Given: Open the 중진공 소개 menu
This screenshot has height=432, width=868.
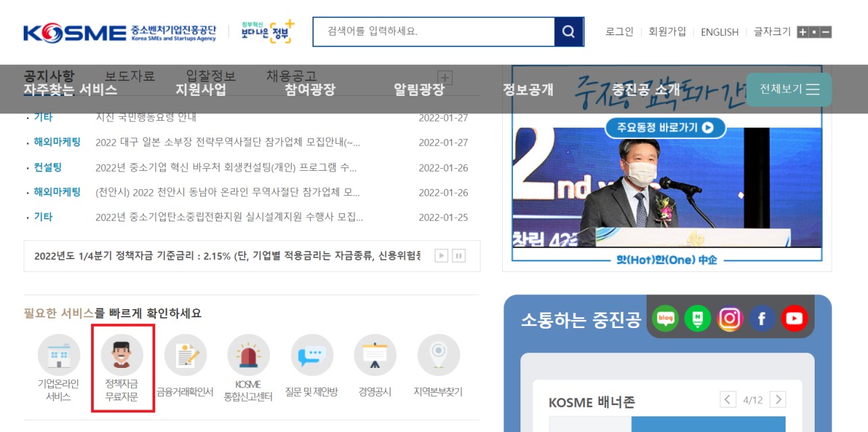Looking at the screenshot, I should click(646, 90).
